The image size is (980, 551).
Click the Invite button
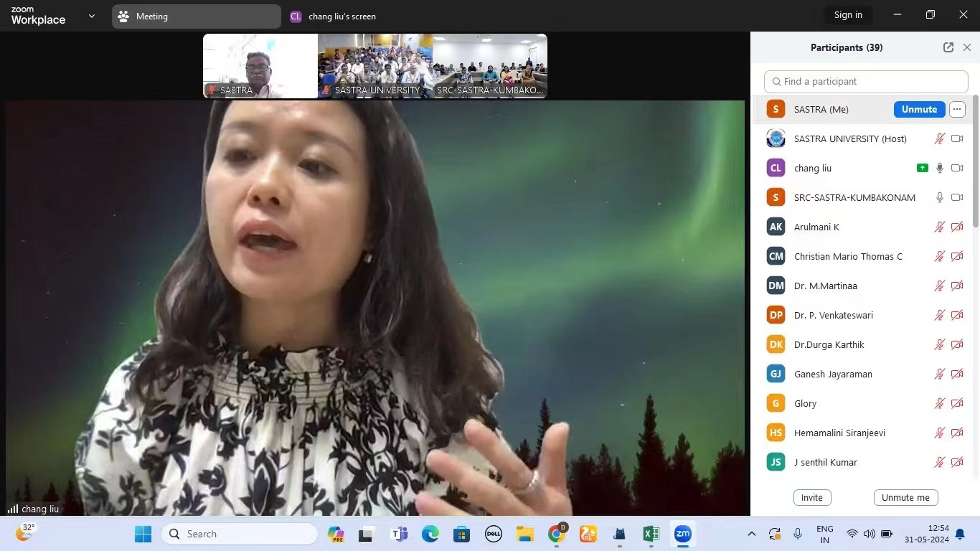pos(812,497)
